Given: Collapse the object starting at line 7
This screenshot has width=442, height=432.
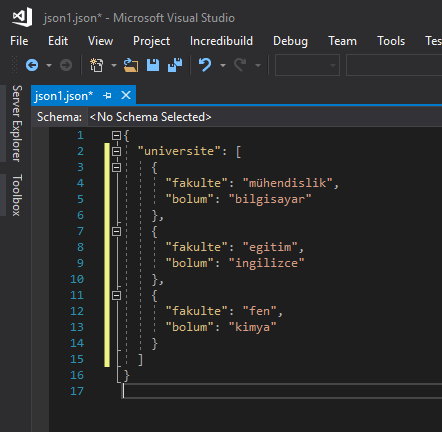Looking at the screenshot, I should [116, 231].
